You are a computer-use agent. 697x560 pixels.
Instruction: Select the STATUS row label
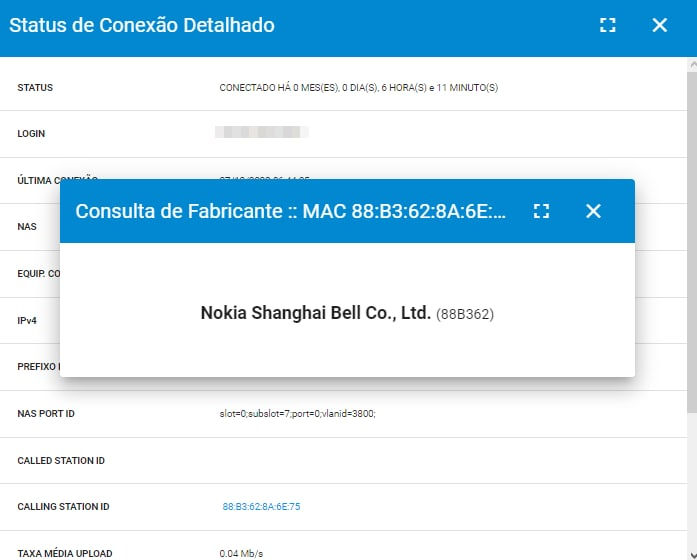click(35, 88)
